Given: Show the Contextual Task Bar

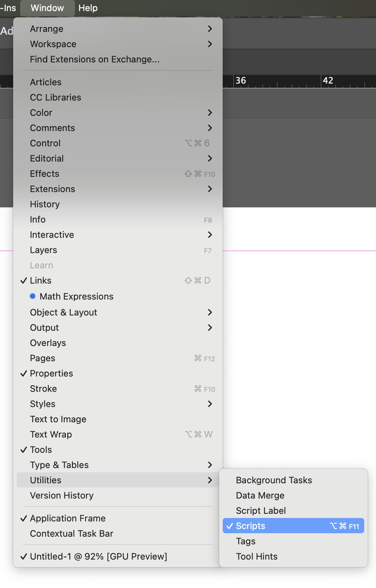Looking at the screenshot, I should tap(71, 534).
